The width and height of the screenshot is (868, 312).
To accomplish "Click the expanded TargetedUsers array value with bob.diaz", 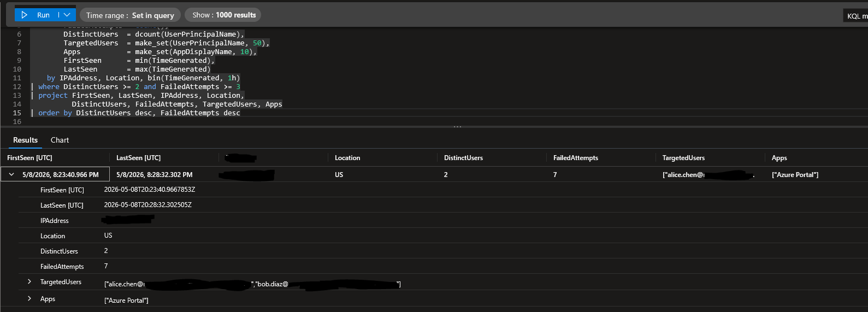I will [x=252, y=284].
